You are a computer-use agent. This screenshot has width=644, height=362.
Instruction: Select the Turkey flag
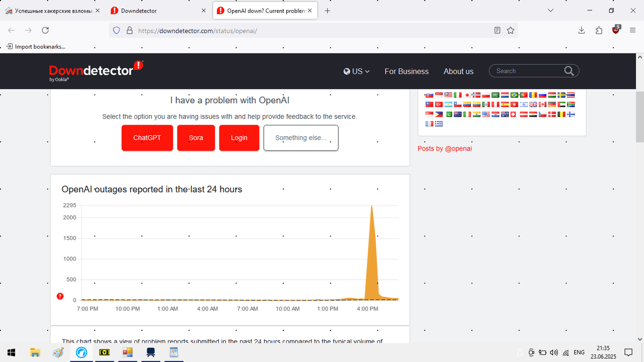point(439,105)
